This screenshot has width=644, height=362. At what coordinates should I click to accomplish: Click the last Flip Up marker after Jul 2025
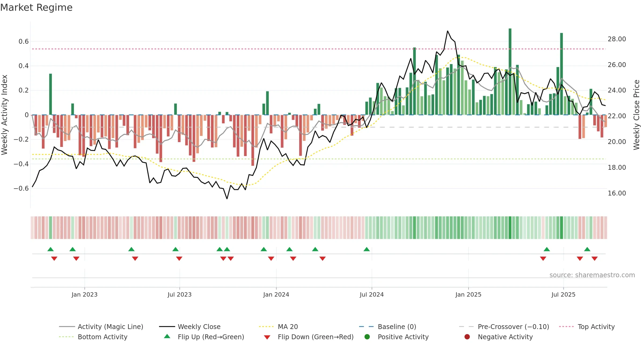click(587, 249)
